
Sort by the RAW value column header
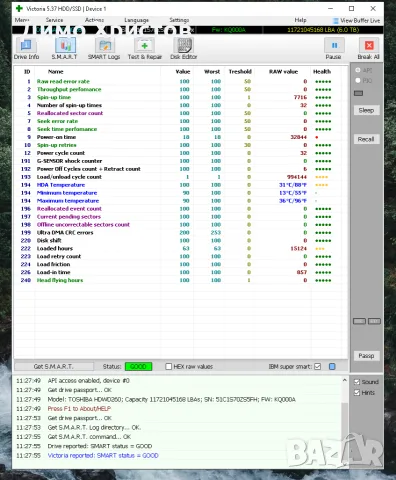[283, 72]
